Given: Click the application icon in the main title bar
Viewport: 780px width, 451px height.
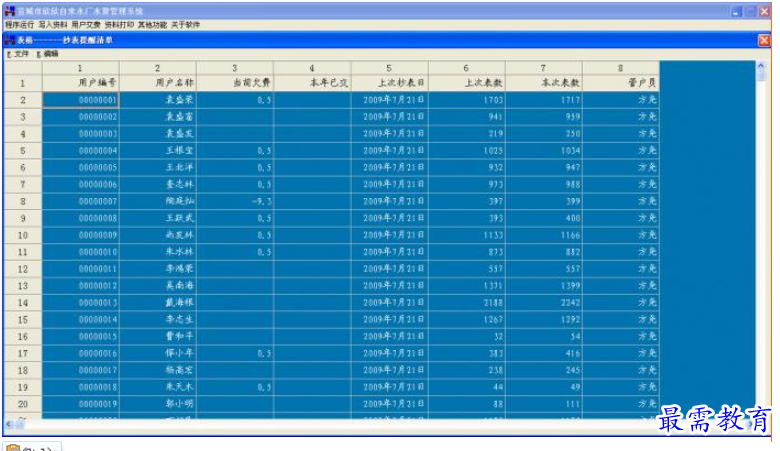Looking at the screenshot, I should 9,11.
